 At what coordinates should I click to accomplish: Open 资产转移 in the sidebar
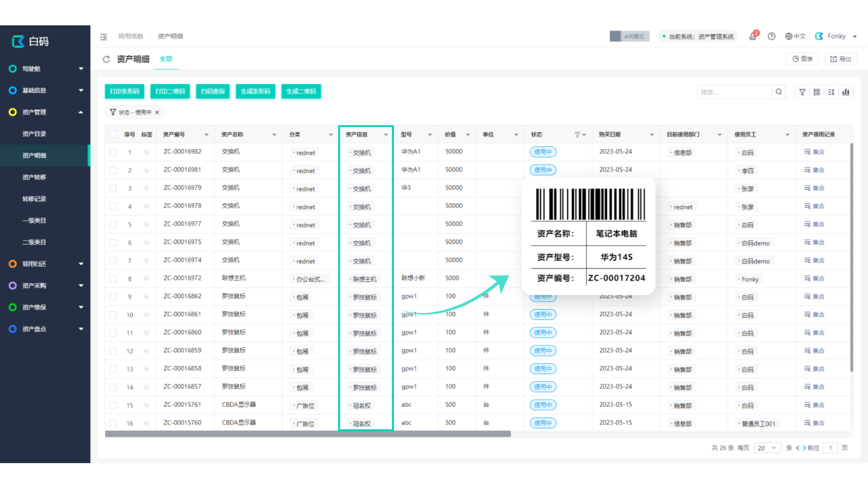coord(34,177)
